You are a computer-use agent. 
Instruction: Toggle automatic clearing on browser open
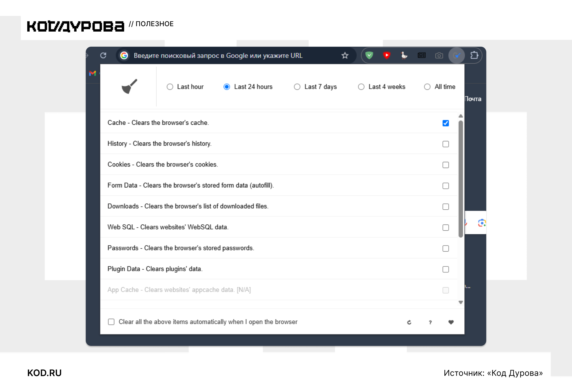point(111,322)
